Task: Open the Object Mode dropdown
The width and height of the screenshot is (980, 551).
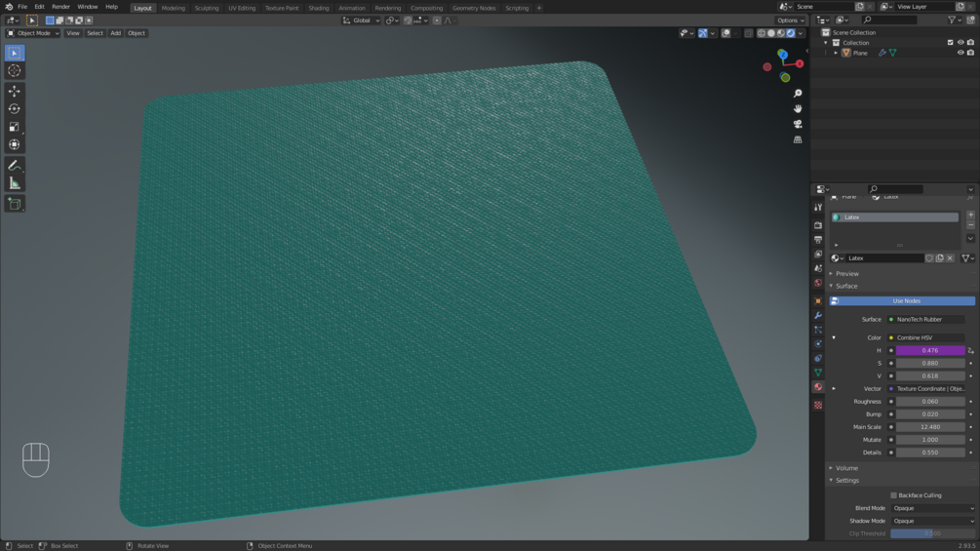Action: point(32,33)
